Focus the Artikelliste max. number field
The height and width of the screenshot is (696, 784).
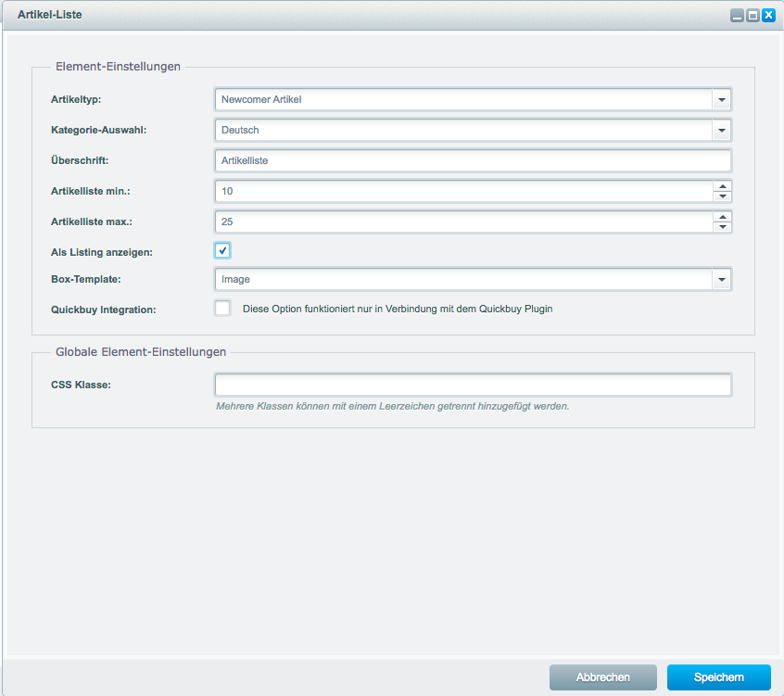[x=462, y=221]
